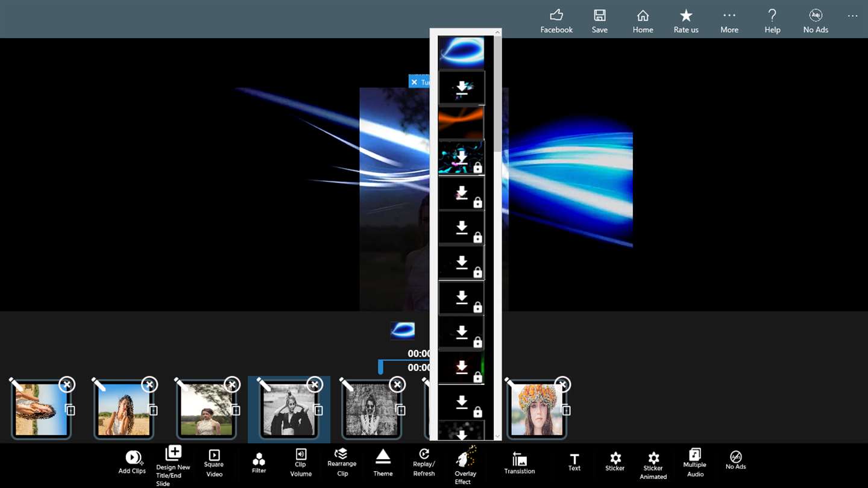Open the Overlay Effect tool

tap(465, 465)
